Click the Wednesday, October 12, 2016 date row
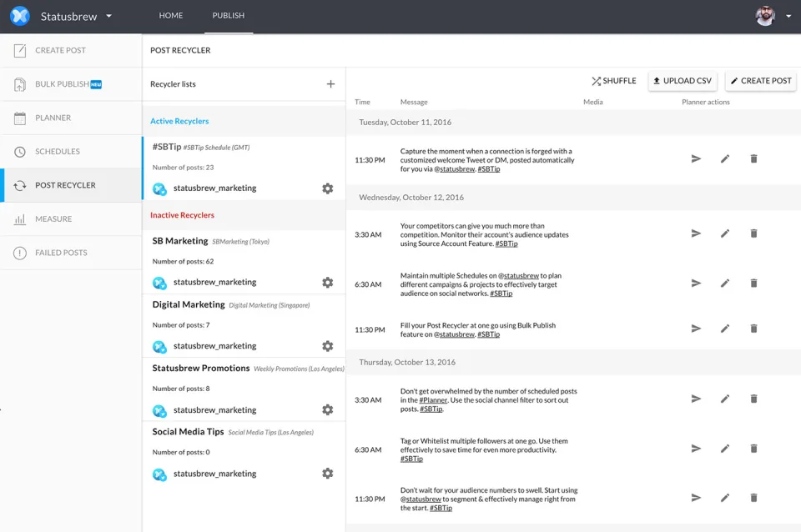801x532 pixels. [573, 197]
